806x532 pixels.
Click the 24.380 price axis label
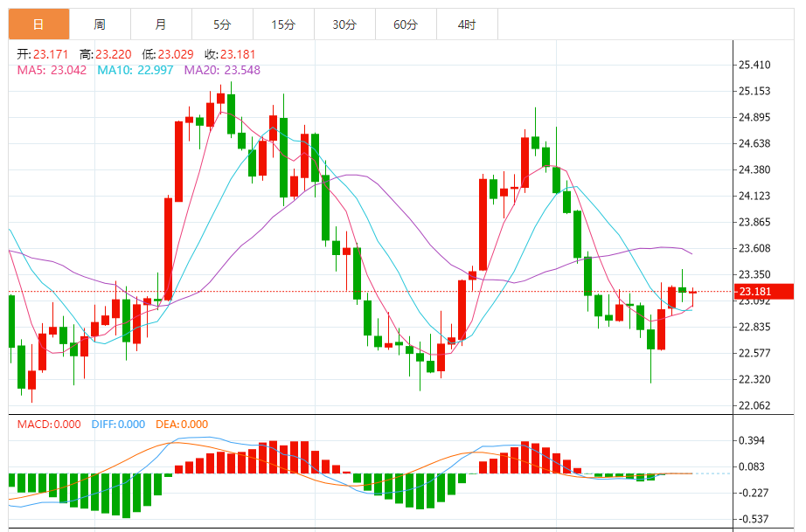click(754, 169)
